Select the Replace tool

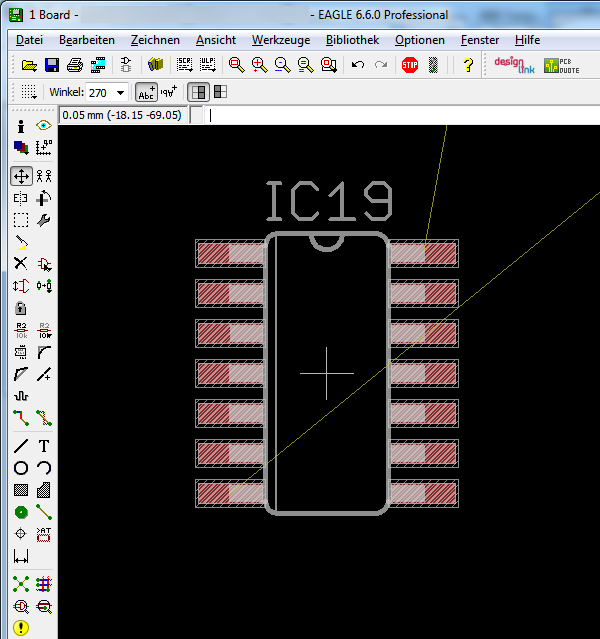coord(44,286)
